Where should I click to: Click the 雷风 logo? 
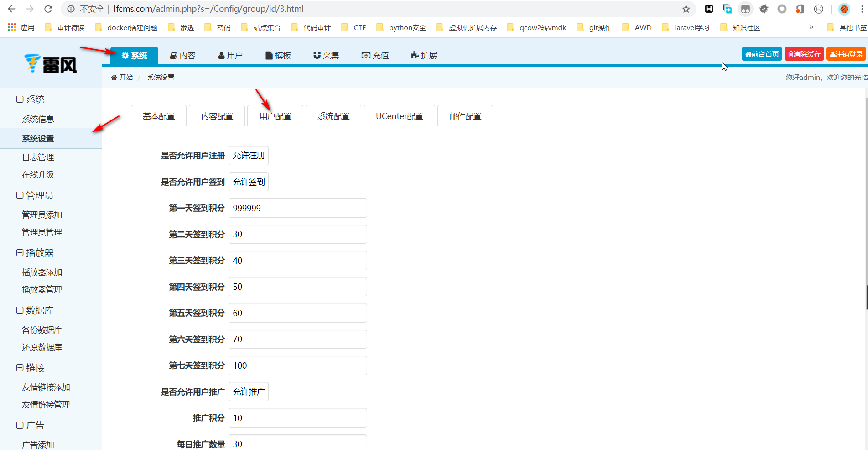(51, 64)
